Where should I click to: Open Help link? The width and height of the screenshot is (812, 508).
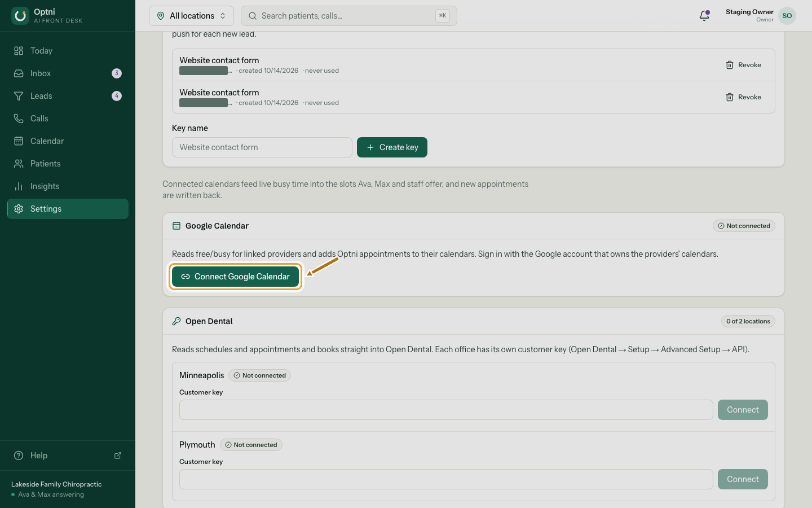click(x=68, y=456)
